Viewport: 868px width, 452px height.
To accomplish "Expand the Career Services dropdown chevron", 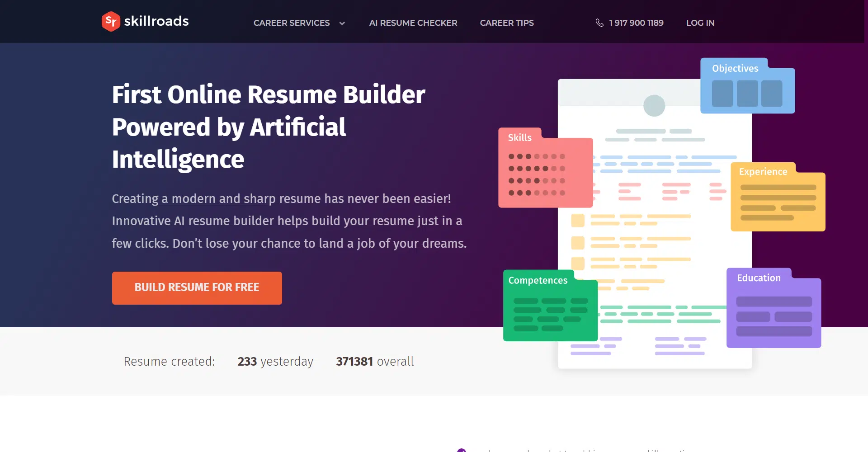I will pyautogui.click(x=342, y=23).
